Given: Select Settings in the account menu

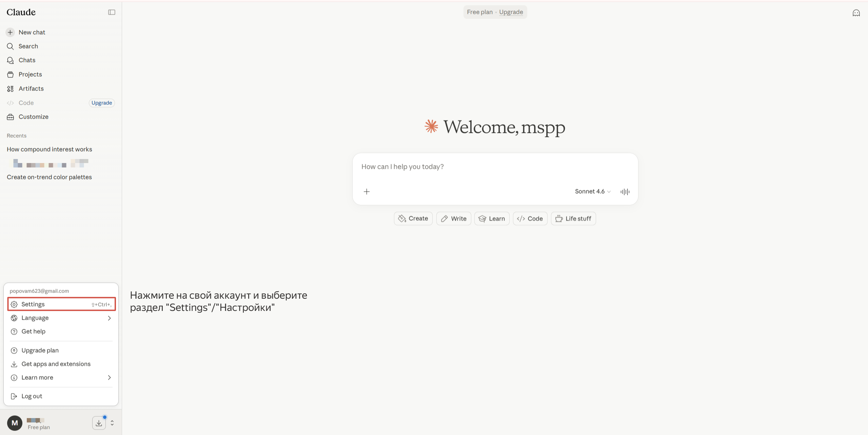Looking at the screenshot, I should point(61,304).
